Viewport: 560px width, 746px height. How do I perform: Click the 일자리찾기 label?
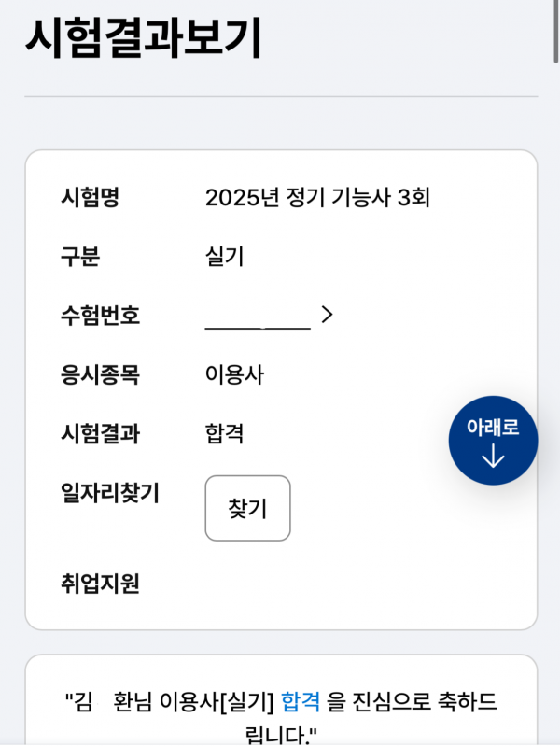pos(110,493)
